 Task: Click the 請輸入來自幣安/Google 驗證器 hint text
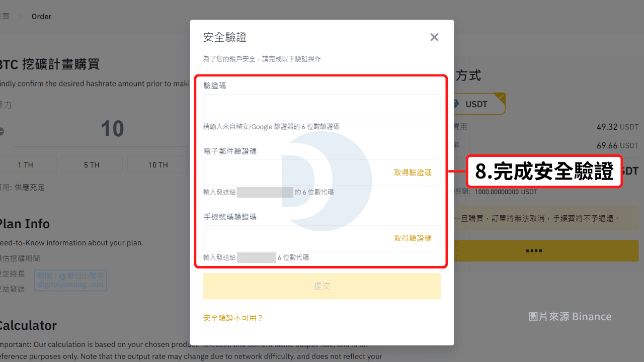point(271,127)
